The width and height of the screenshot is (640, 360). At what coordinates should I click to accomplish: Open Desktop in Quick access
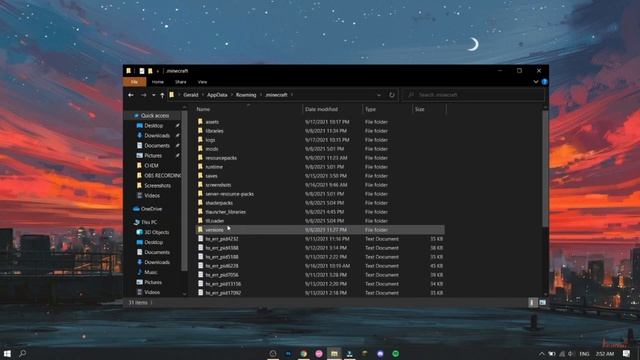tap(153, 126)
